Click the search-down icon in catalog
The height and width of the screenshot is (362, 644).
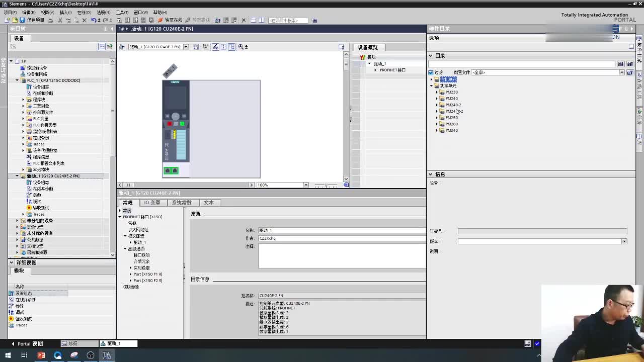(x=621, y=64)
